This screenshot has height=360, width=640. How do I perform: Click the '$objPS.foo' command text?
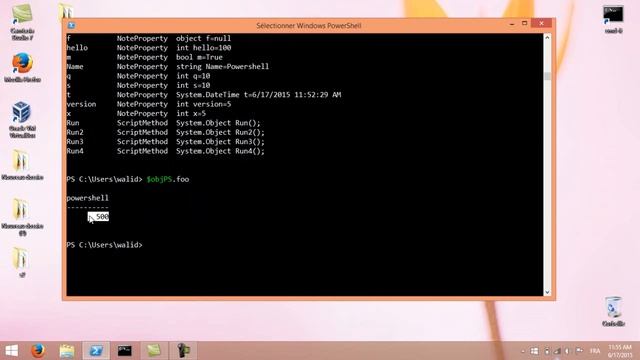click(x=168, y=179)
